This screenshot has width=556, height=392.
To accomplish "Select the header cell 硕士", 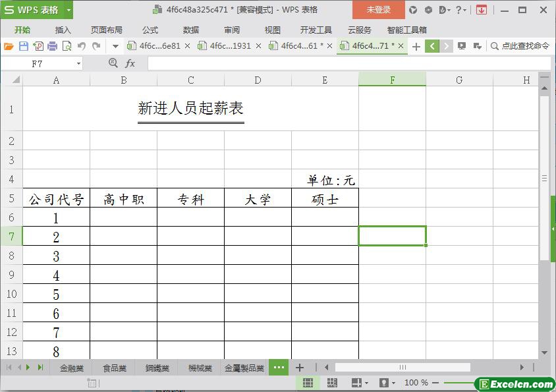I will 325,198.
